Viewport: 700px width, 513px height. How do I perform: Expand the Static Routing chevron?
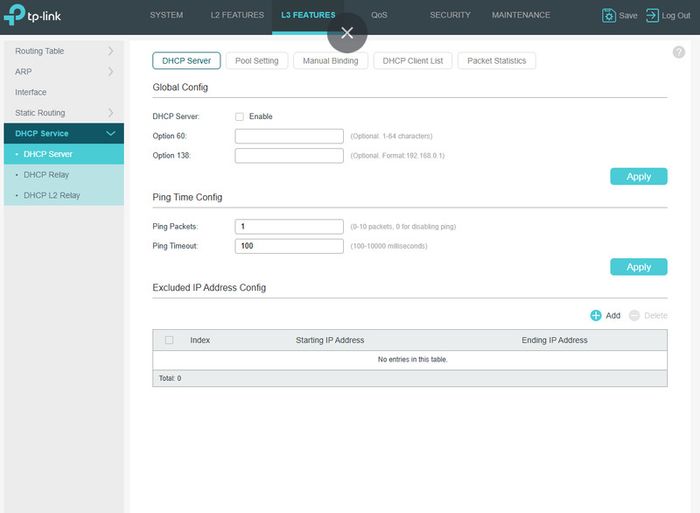click(x=110, y=113)
